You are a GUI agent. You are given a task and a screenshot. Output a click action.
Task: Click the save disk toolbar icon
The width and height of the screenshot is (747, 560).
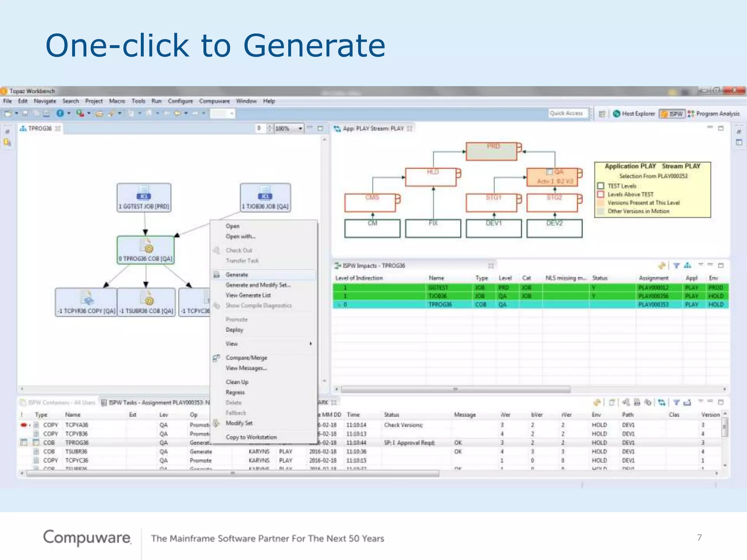tap(25, 113)
